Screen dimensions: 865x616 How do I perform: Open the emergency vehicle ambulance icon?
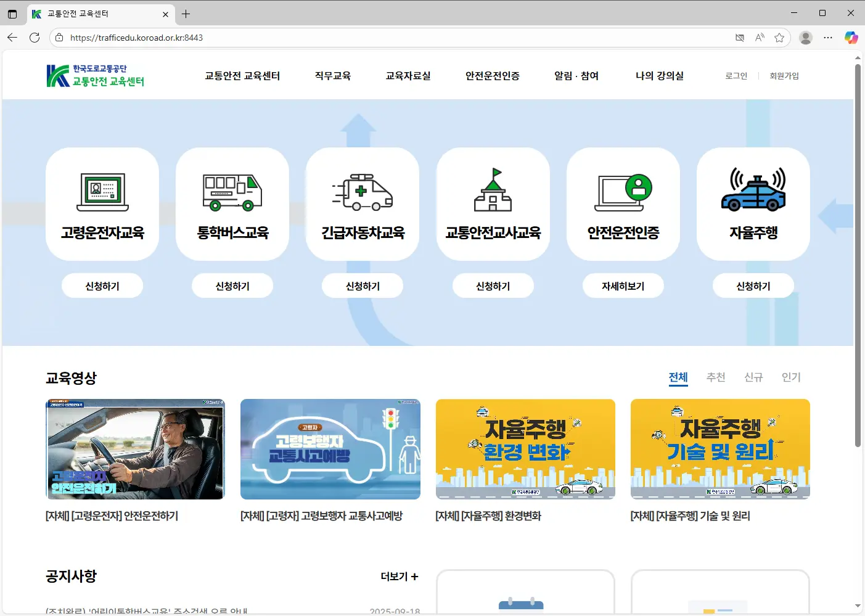tap(363, 192)
